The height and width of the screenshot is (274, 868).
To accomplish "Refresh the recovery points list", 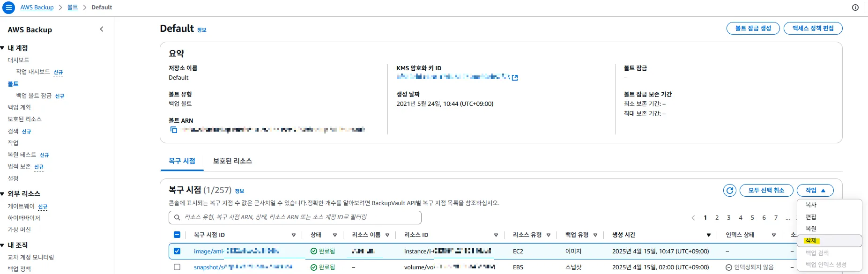I will [729, 191].
